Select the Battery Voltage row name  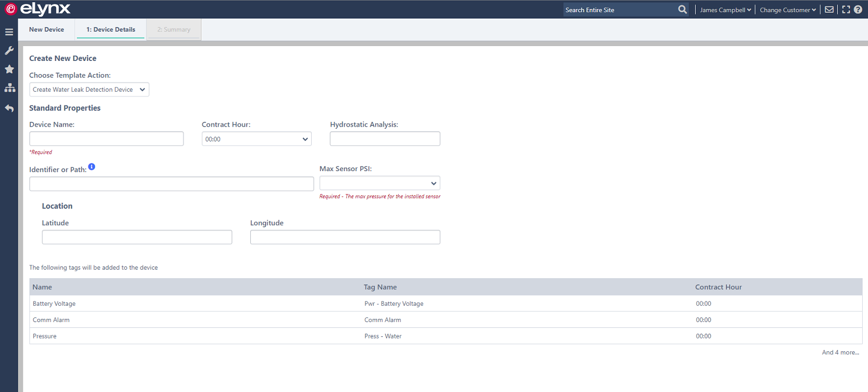click(x=54, y=304)
